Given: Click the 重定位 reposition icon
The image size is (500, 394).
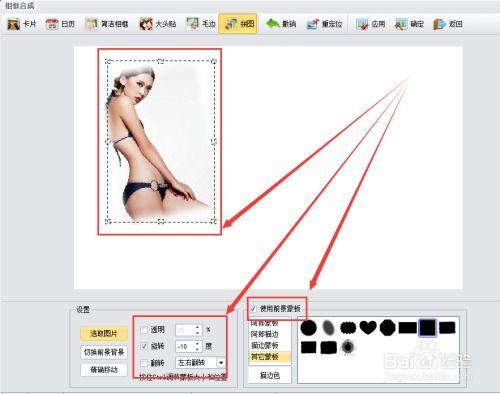Looking at the screenshot, I should [x=313, y=24].
